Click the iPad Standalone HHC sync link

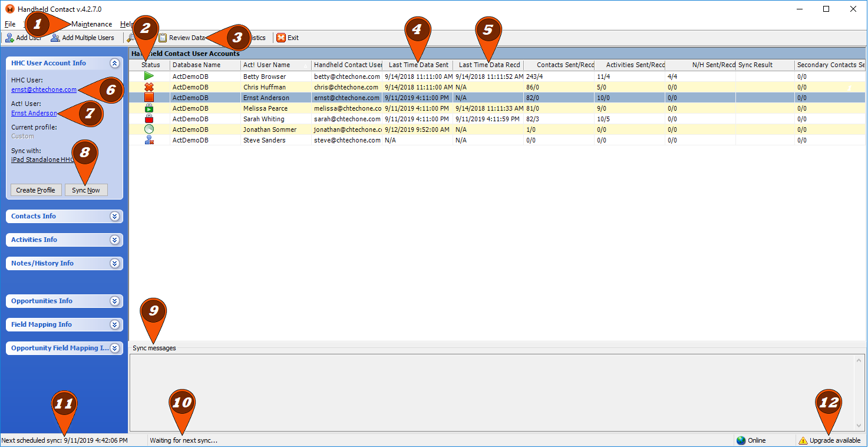(x=42, y=160)
